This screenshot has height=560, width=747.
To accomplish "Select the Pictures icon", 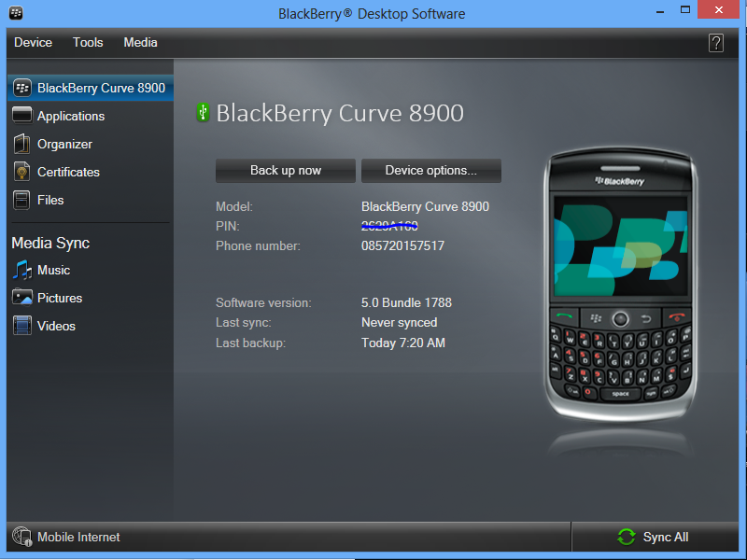I will [22, 298].
